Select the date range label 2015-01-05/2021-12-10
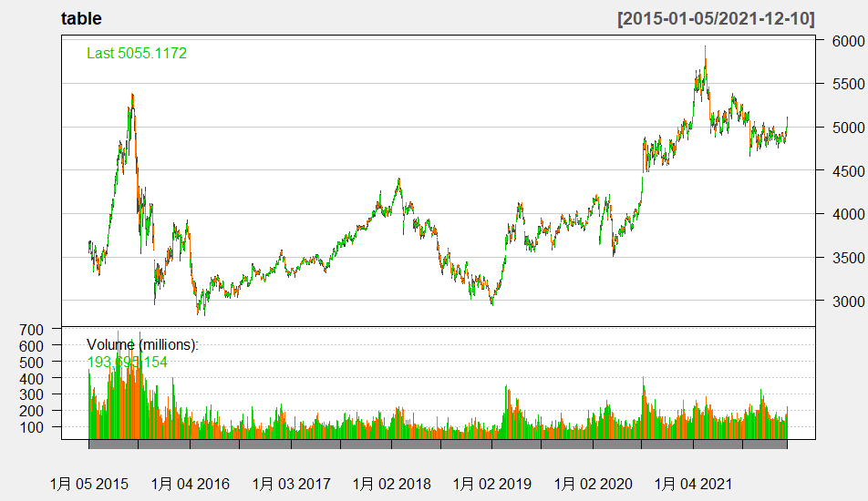The height and width of the screenshot is (501, 868). click(x=716, y=18)
